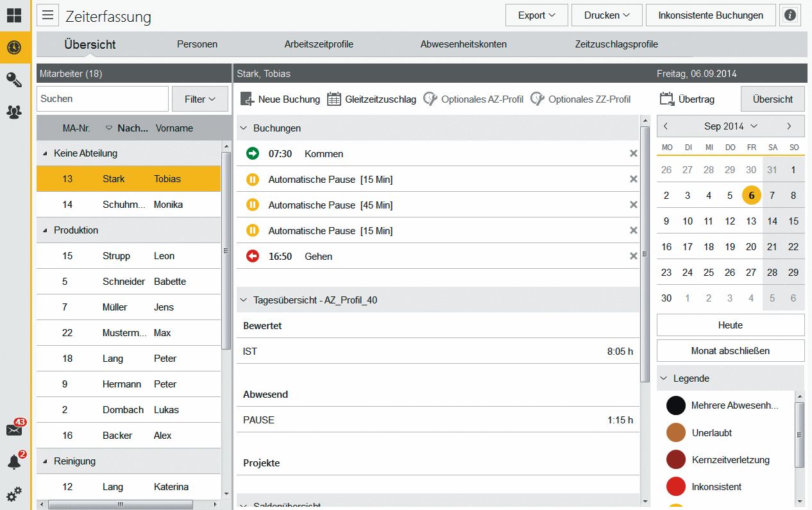Click the brown Unerlaubt legend swatch
This screenshot has width=812, height=510.
(676, 432)
